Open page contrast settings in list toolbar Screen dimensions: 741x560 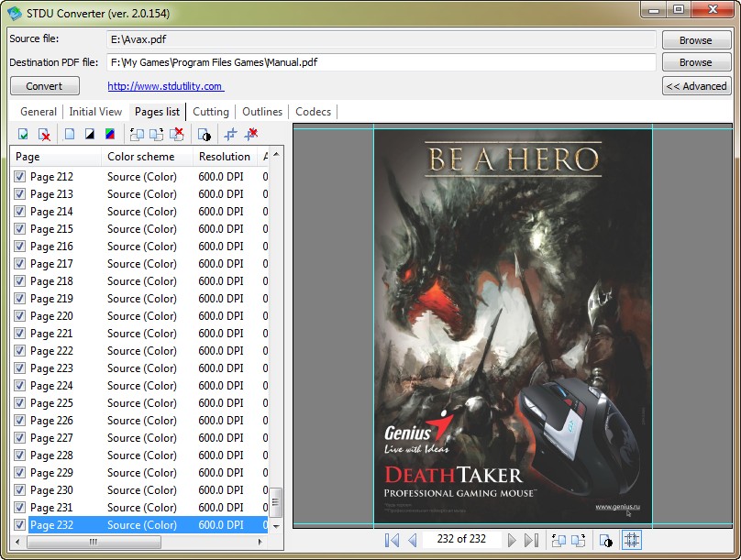205,135
